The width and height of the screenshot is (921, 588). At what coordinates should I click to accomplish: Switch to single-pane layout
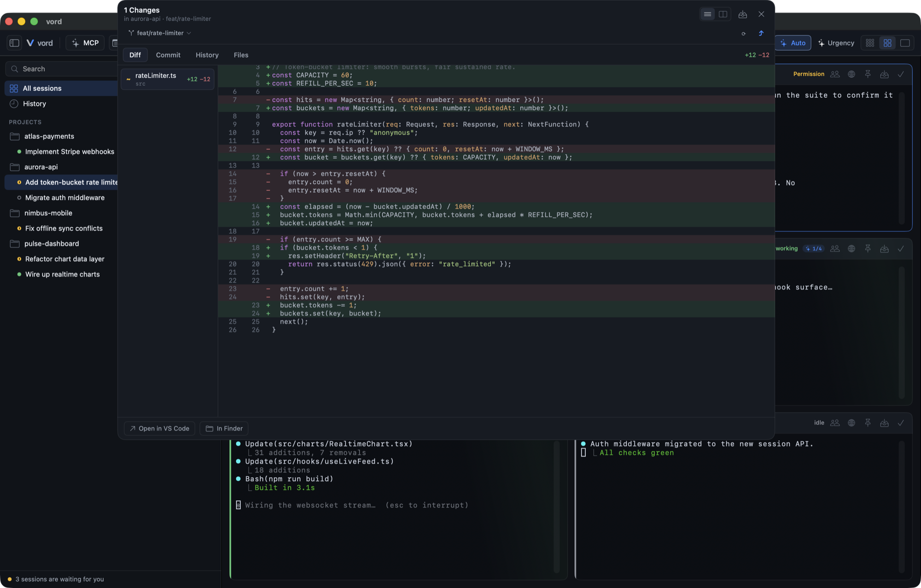click(905, 43)
